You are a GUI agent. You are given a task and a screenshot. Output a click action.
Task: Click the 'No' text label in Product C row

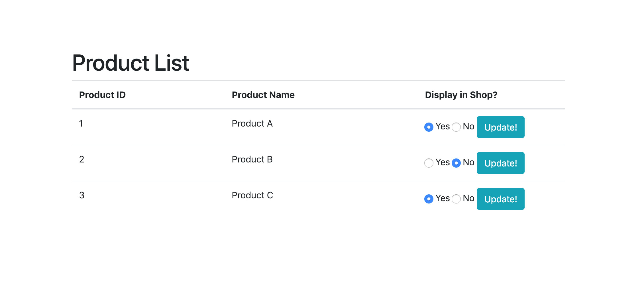pos(468,198)
